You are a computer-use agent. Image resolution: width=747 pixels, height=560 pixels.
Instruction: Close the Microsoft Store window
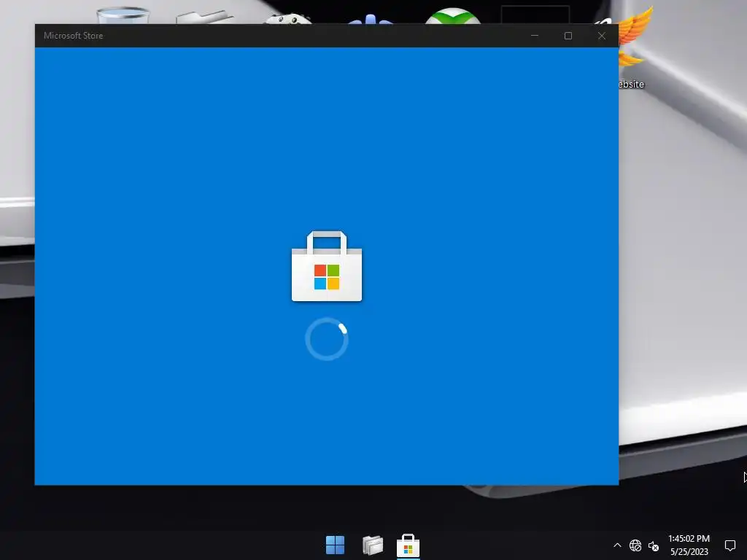click(602, 36)
